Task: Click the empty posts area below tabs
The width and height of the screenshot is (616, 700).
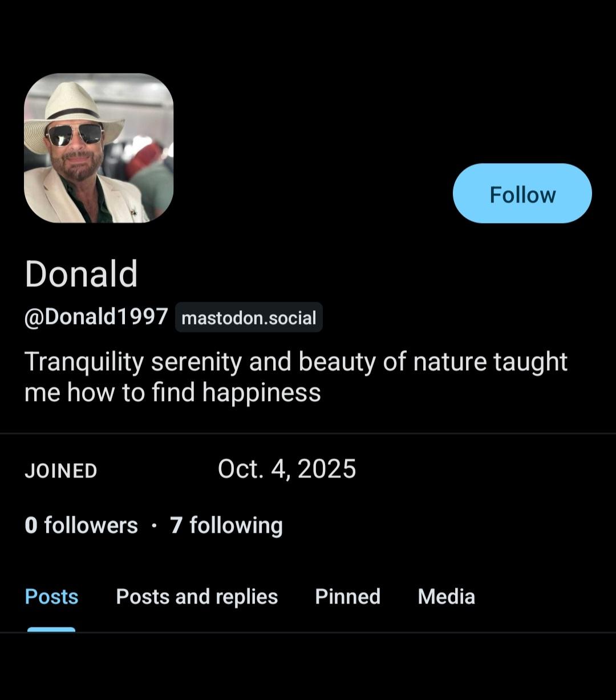Action: pos(308,667)
